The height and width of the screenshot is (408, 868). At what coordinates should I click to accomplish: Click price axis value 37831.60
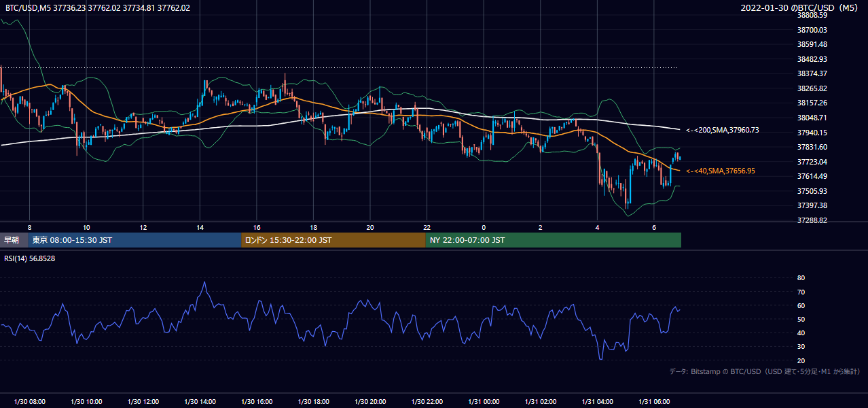[x=812, y=147]
